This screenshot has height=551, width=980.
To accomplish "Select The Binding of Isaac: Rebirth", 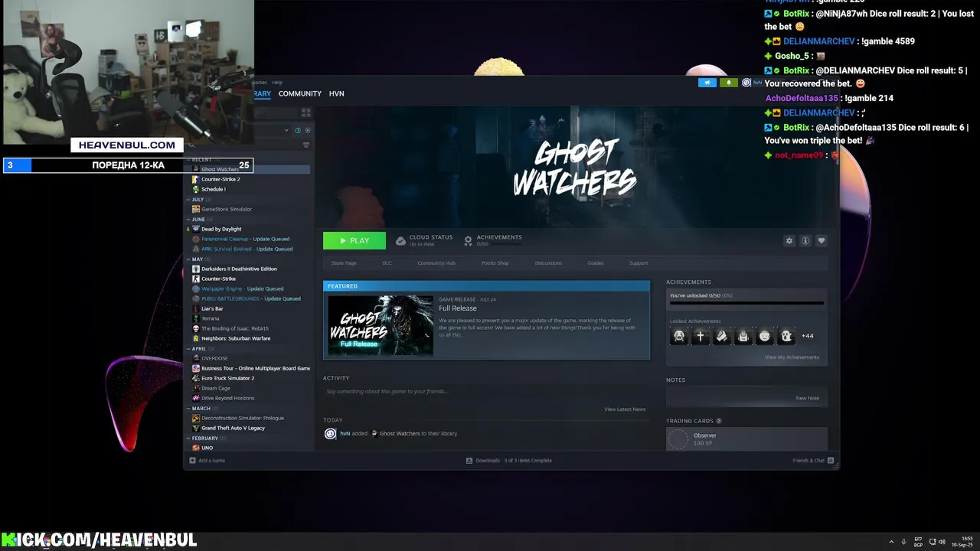I will point(235,328).
